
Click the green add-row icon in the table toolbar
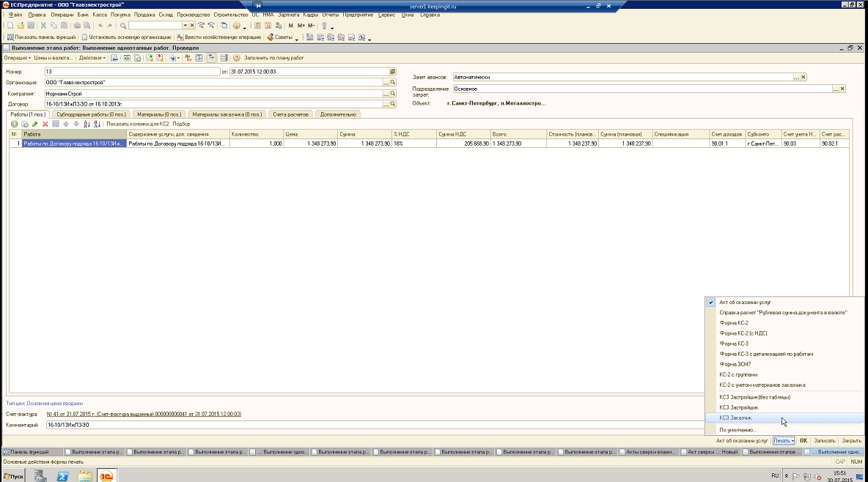(x=14, y=124)
